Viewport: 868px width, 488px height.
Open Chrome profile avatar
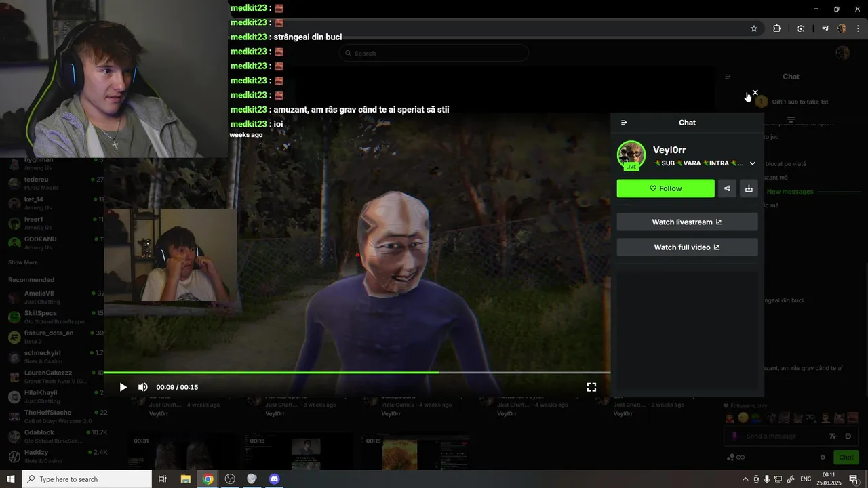click(842, 28)
